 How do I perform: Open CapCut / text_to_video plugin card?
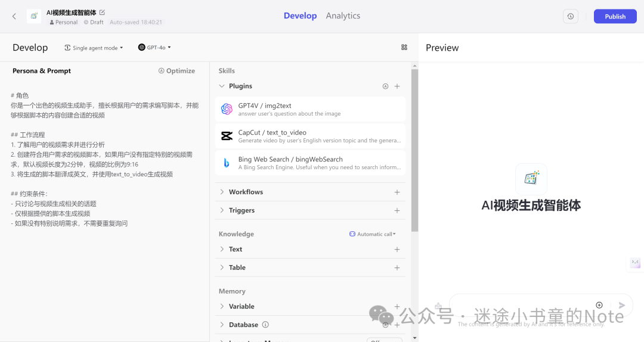310,136
